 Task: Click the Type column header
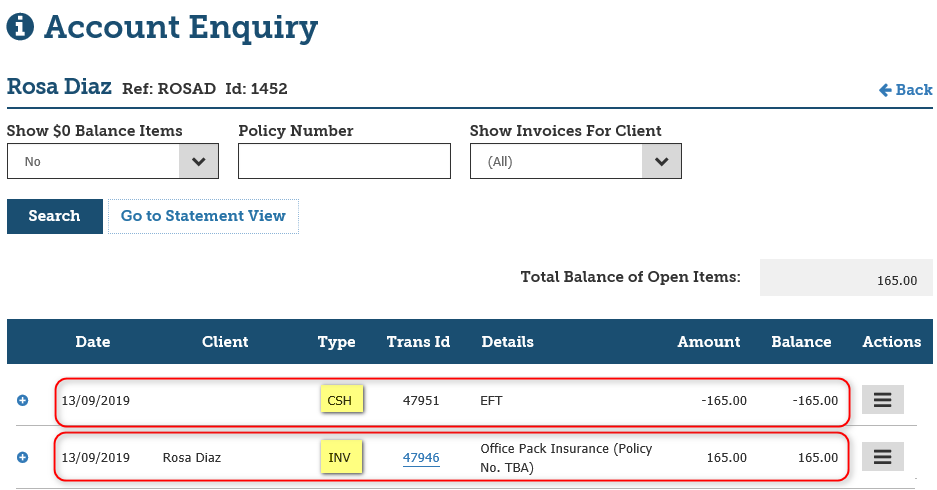[337, 342]
